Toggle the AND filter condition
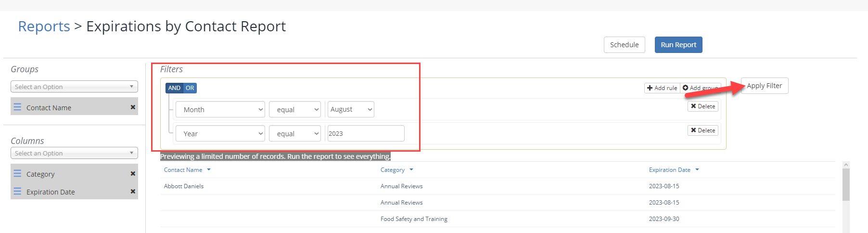Image resolution: width=868 pixels, height=233 pixels. click(x=174, y=88)
